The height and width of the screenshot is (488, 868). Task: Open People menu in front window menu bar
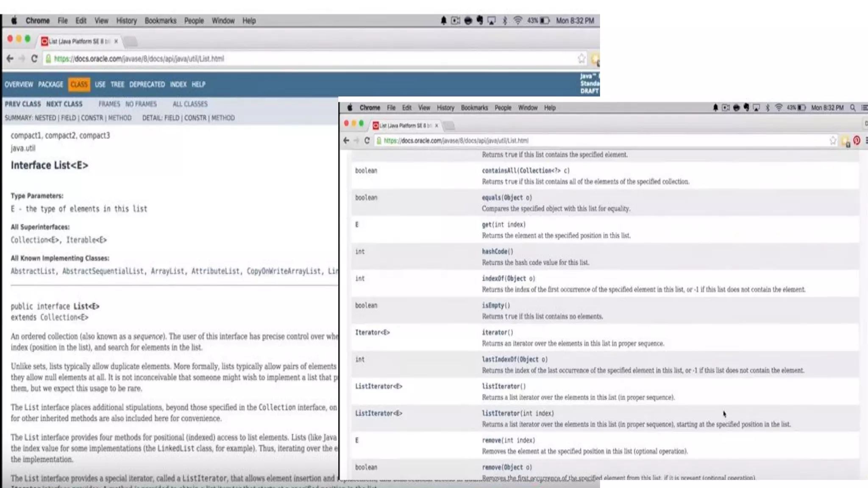(503, 108)
